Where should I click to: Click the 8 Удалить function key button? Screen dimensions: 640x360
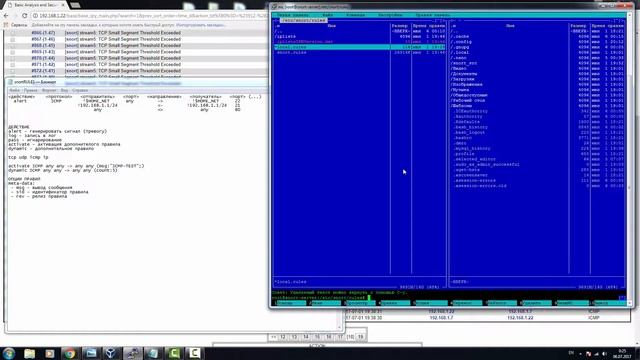click(536, 303)
